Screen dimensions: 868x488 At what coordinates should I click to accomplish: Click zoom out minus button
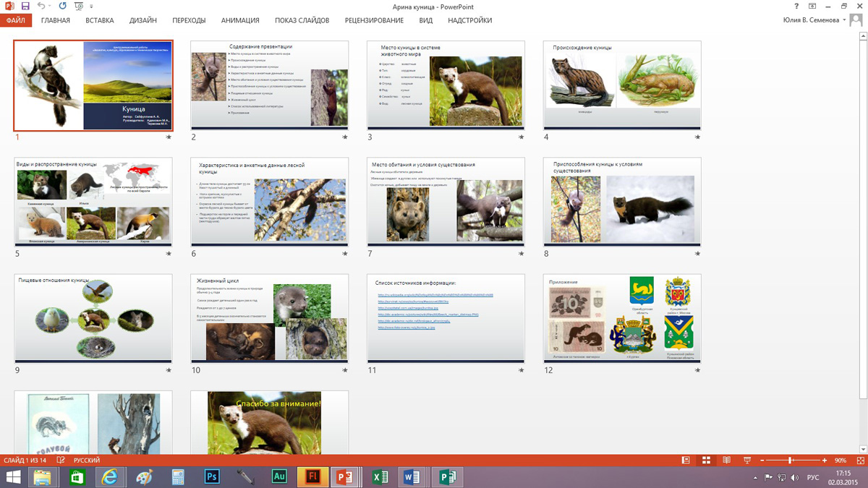click(x=762, y=461)
